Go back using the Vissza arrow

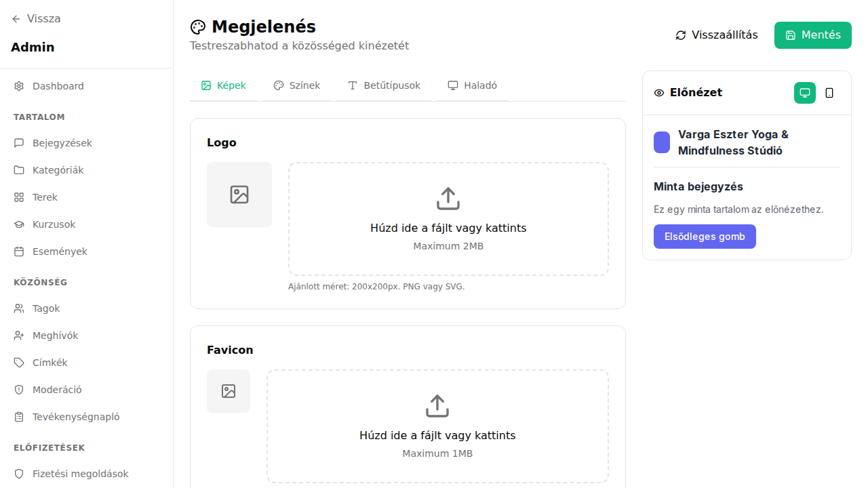click(x=16, y=18)
